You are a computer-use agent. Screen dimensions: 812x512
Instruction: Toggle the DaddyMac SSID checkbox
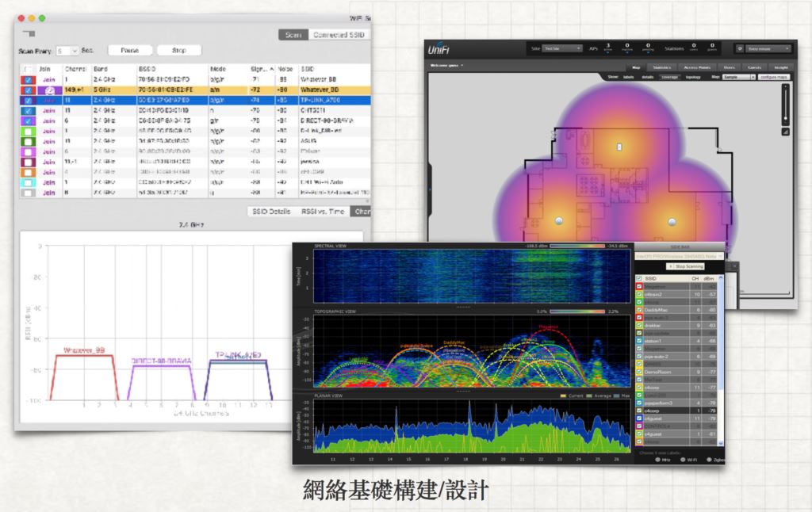pos(639,309)
